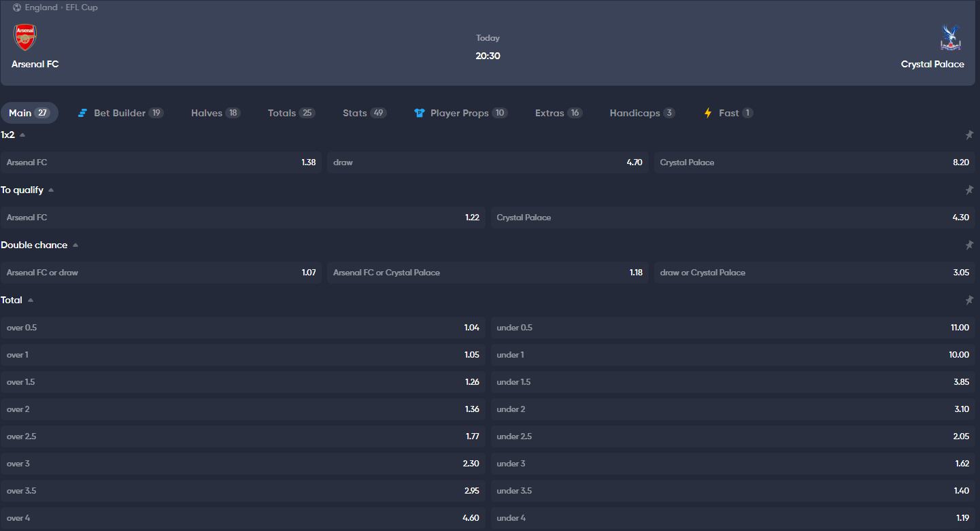980x531 pixels.
Task: Open the England breadcrumb link
Action: [x=41, y=7]
